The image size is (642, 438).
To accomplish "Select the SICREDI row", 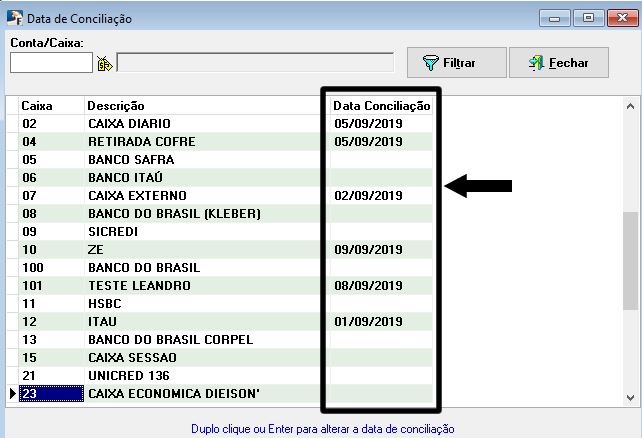I will pyautogui.click(x=113, y=231).
